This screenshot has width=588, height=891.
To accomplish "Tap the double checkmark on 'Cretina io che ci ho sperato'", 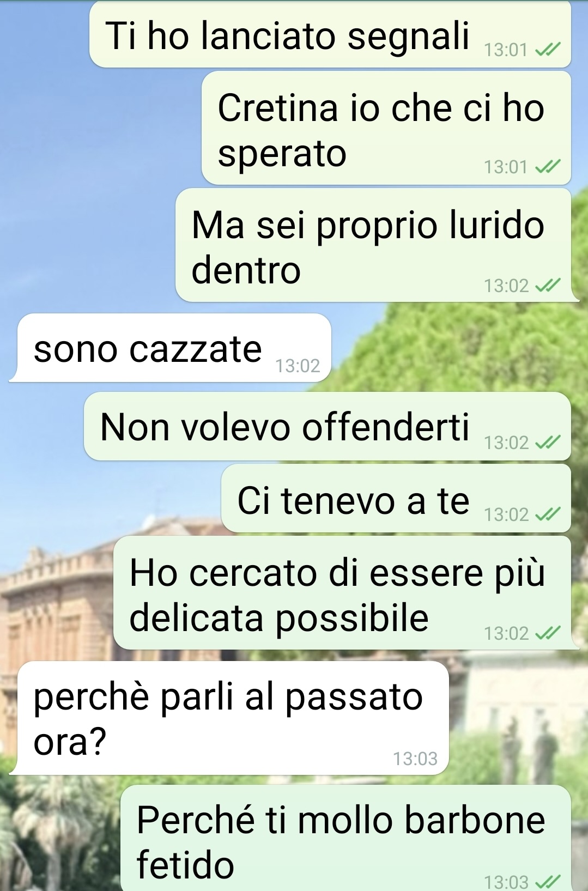I will [x=547, y=166].
